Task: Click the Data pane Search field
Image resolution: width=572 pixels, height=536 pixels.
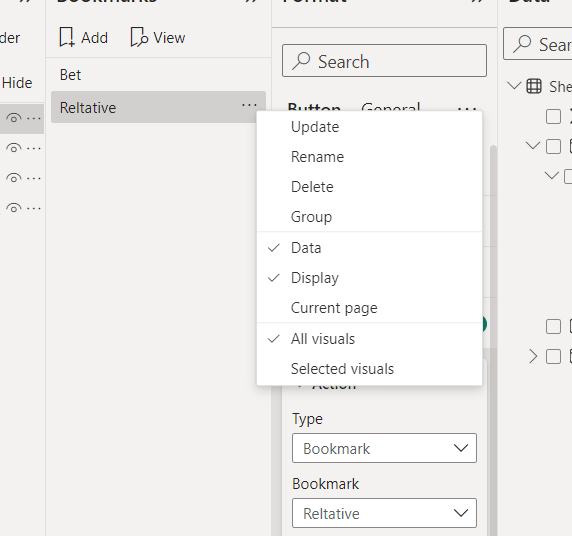Action: [537, 44]
